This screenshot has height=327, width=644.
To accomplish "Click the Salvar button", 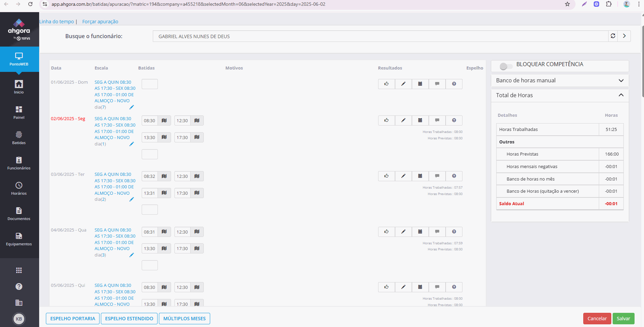I will [623, 319].
